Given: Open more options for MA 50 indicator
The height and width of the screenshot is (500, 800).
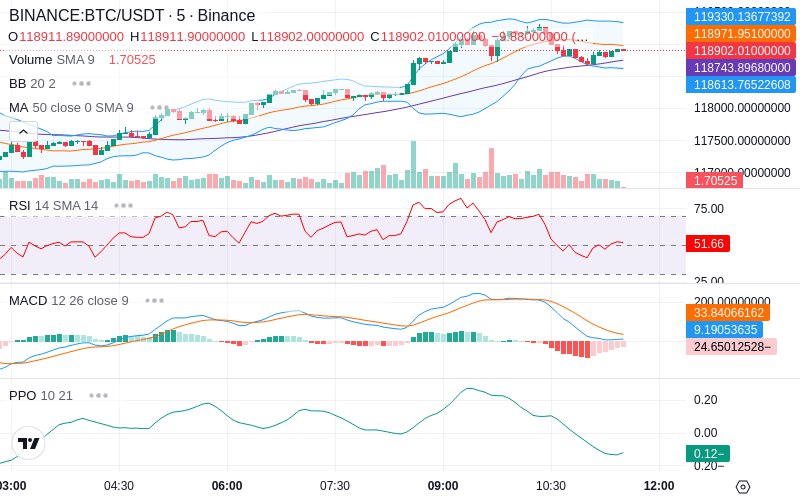Looking at the screenshot, I should pyautogui.click(x=160, y=108).
